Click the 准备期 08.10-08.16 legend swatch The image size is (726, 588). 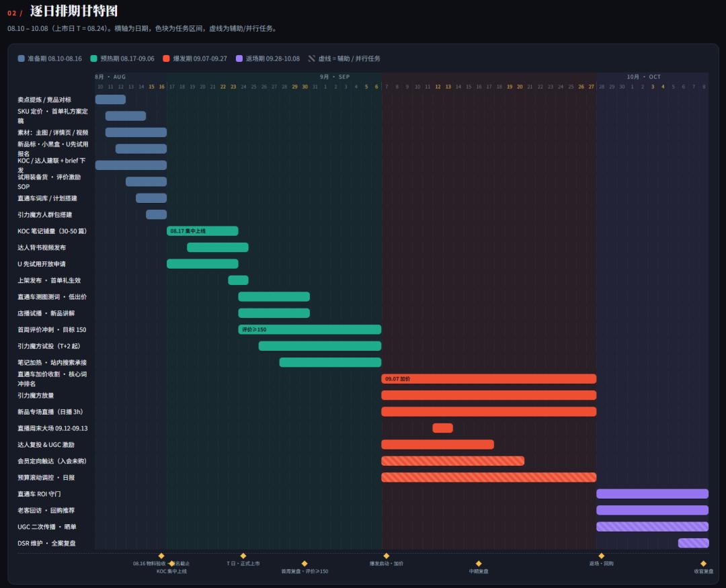click(21, 58)
